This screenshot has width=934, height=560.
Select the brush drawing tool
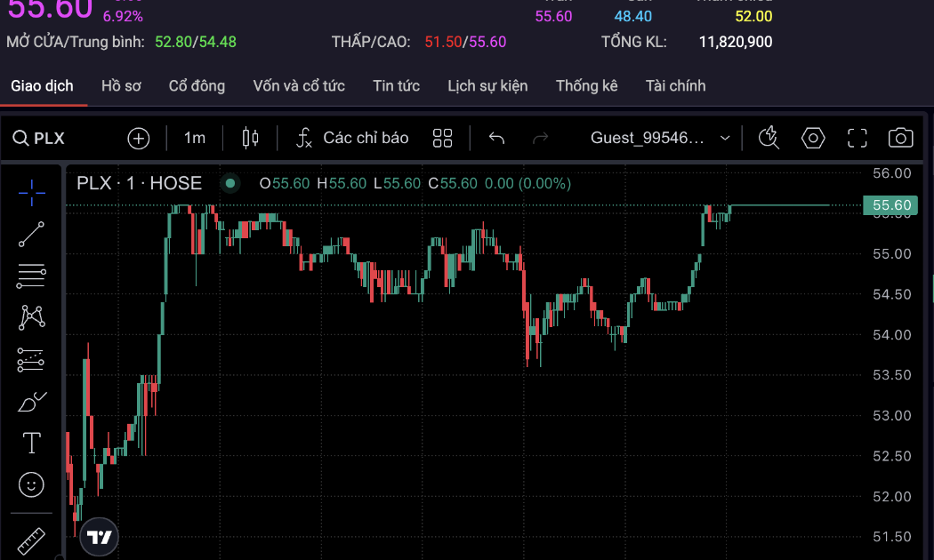(x=31, y=402)
